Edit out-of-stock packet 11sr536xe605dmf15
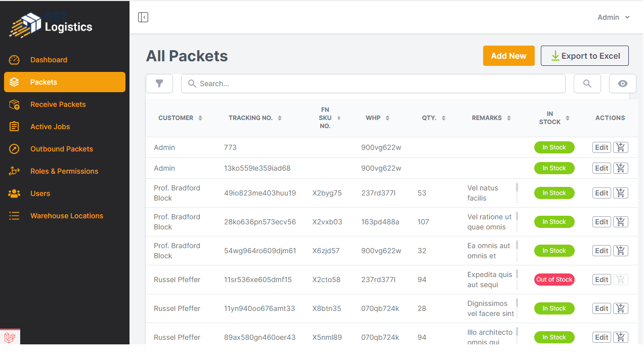 tap(602, 280)
